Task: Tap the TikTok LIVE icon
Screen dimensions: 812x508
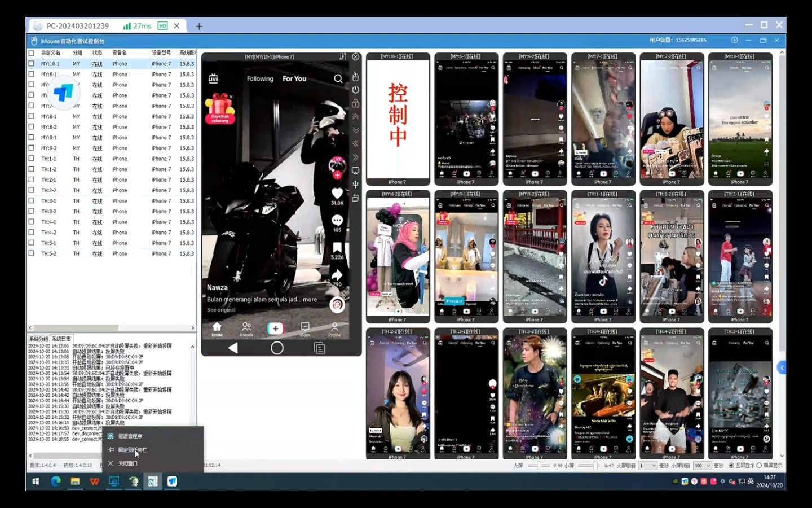Action: pyautogui.click(x=213, y=79)
